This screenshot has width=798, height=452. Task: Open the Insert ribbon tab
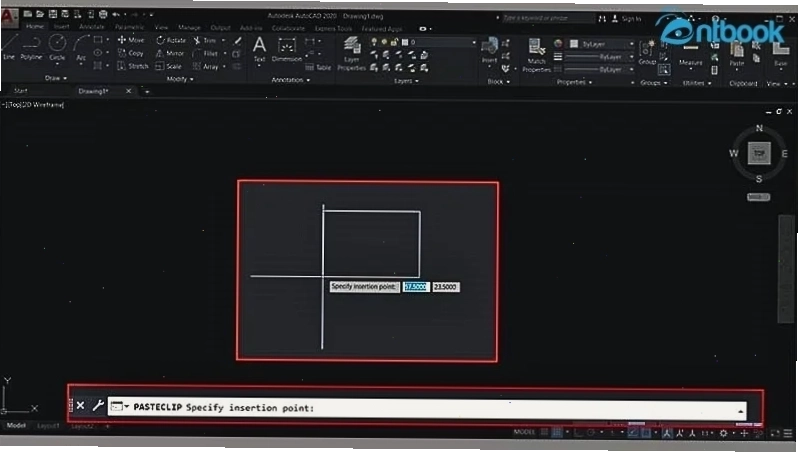(x=62, y=26)
